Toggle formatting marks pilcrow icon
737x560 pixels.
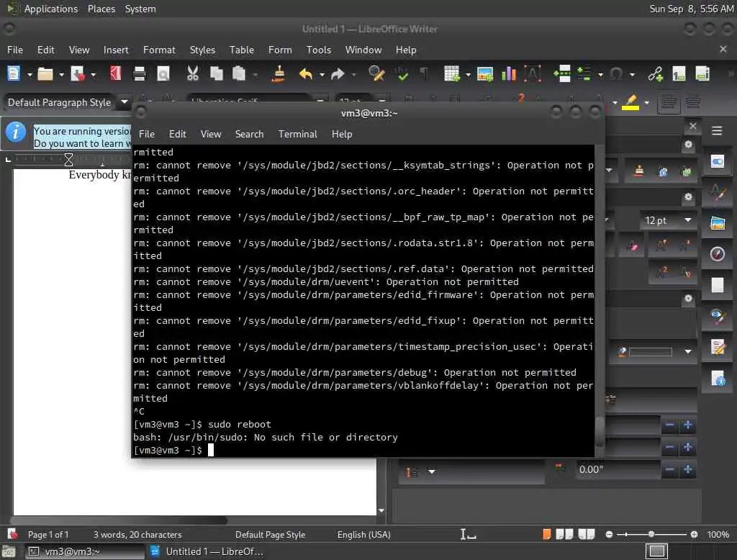coord(424,74)
